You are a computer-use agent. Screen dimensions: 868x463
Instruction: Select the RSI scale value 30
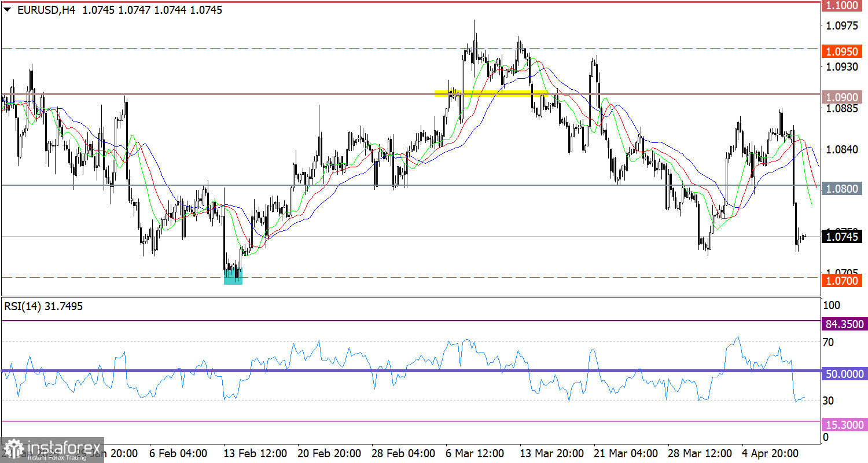click(829, 400)
